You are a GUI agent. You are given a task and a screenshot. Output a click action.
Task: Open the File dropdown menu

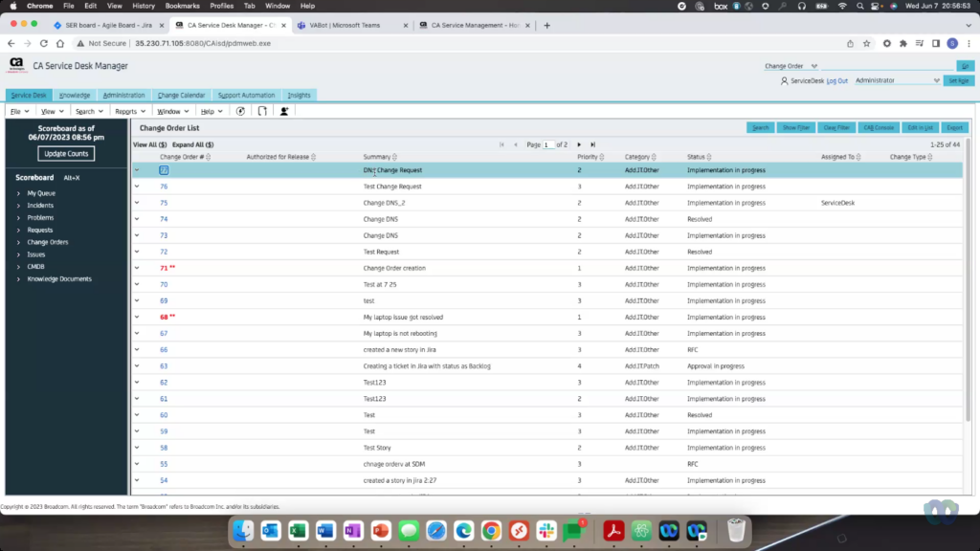coord(19,111)
